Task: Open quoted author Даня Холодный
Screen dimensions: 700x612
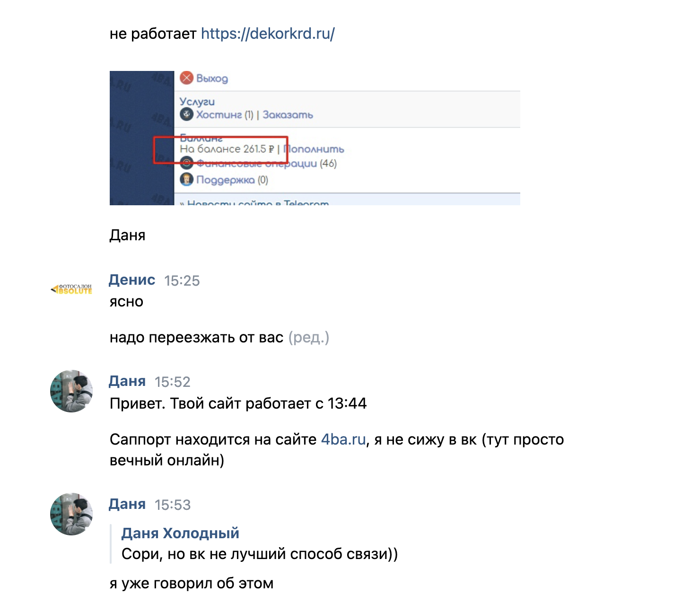Action: point(180,533)
